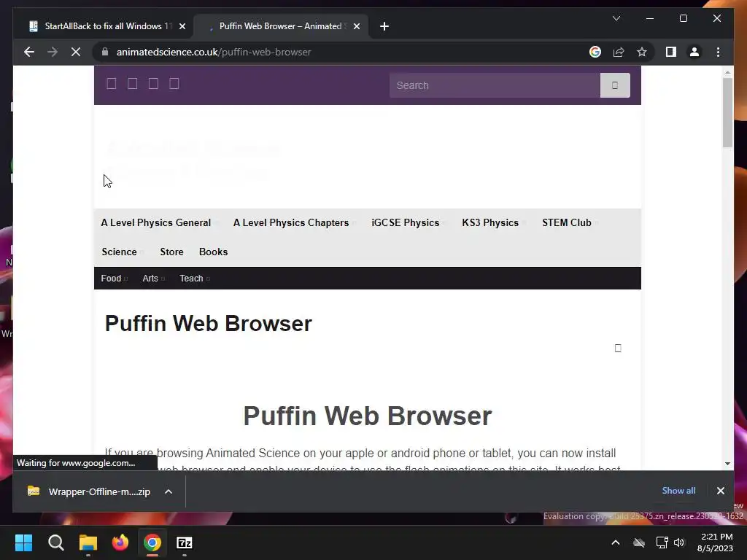This screenshot has width=747, height=560.
Task: Click the volume tray icon
Action: point(679,542)
